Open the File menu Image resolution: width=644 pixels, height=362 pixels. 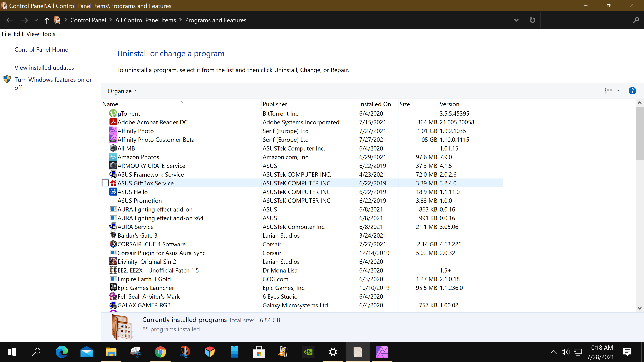(6, 34)
